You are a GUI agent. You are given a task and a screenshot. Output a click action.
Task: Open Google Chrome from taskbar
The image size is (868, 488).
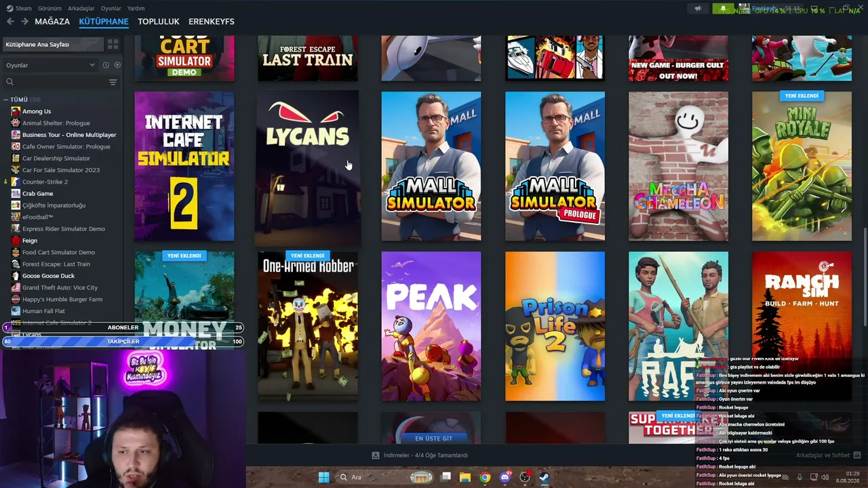tap(485, 477)
